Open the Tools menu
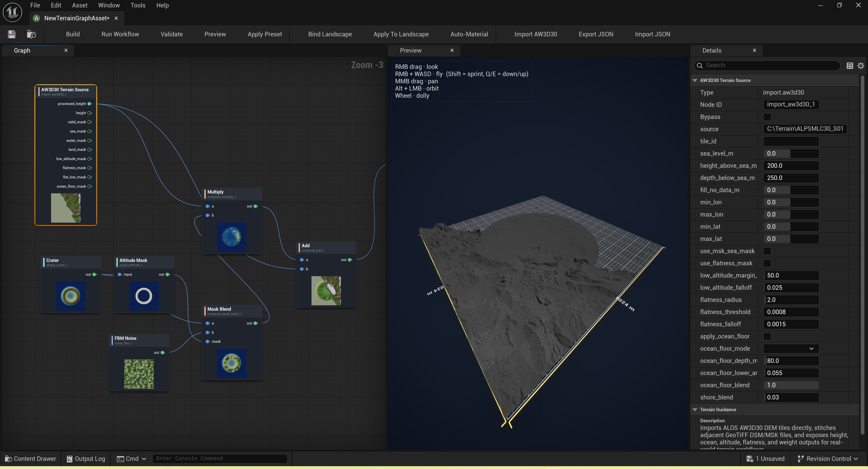 (x=138, y=5)
